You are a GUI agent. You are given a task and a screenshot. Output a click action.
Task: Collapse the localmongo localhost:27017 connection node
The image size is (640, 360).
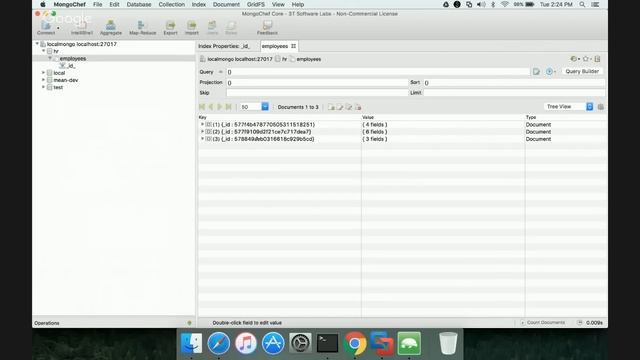pos(37,44)
